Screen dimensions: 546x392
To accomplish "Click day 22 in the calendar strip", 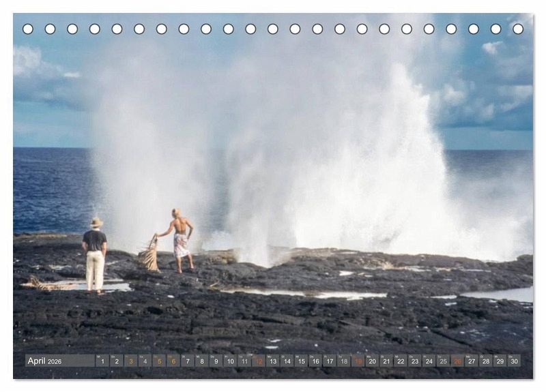I will click(x=401, y=361).
